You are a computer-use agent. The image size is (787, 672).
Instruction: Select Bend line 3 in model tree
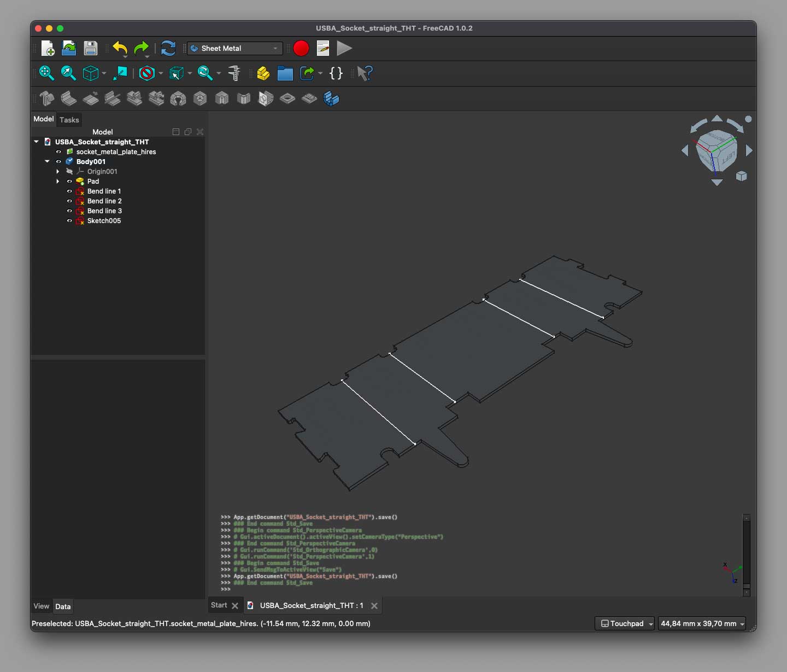tap(104, 211)
